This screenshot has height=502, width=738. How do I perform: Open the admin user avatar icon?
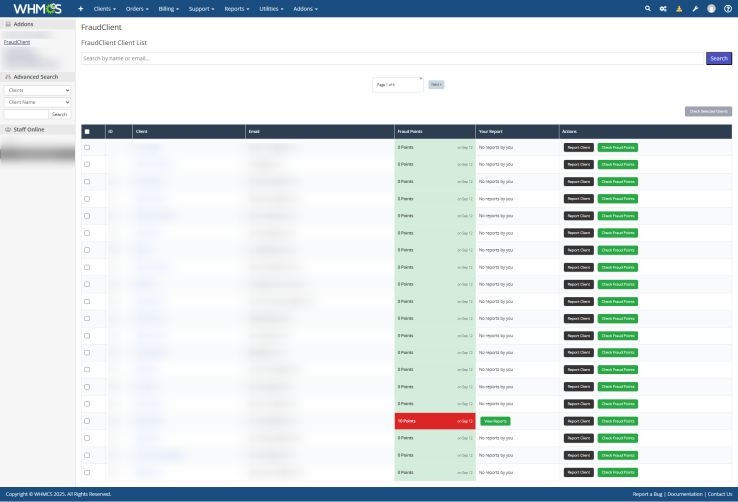[x=711, y=8]
